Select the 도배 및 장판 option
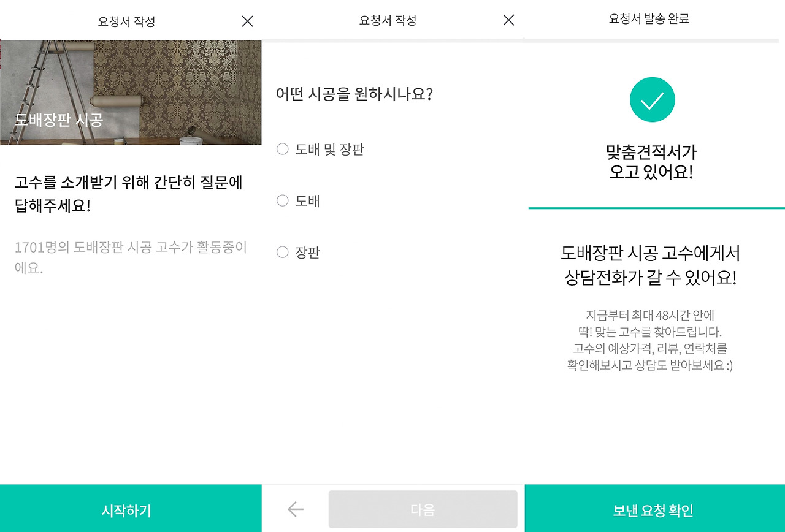785x532 pixels. point(320,149)
